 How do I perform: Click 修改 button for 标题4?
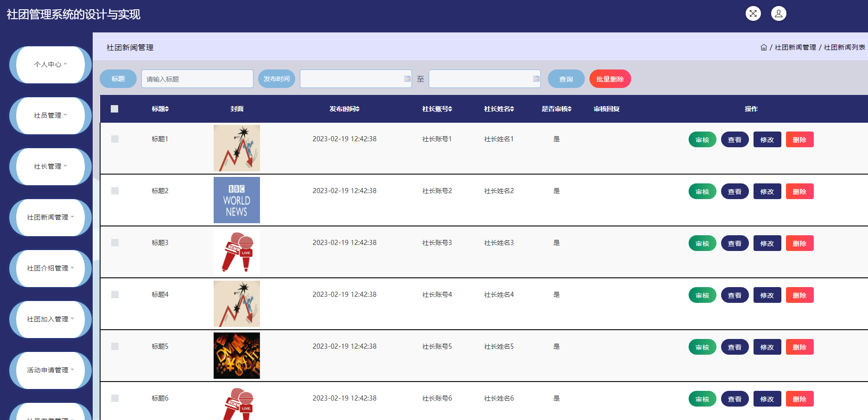767,295
